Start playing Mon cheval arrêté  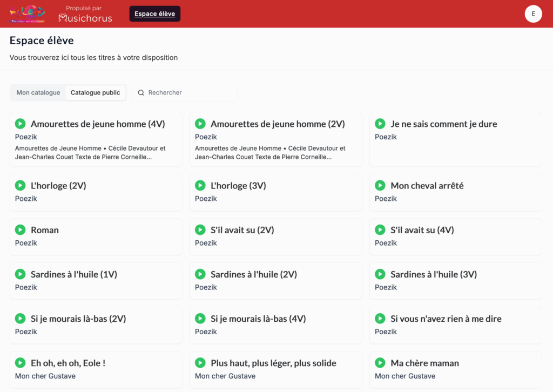pos(380,185)
